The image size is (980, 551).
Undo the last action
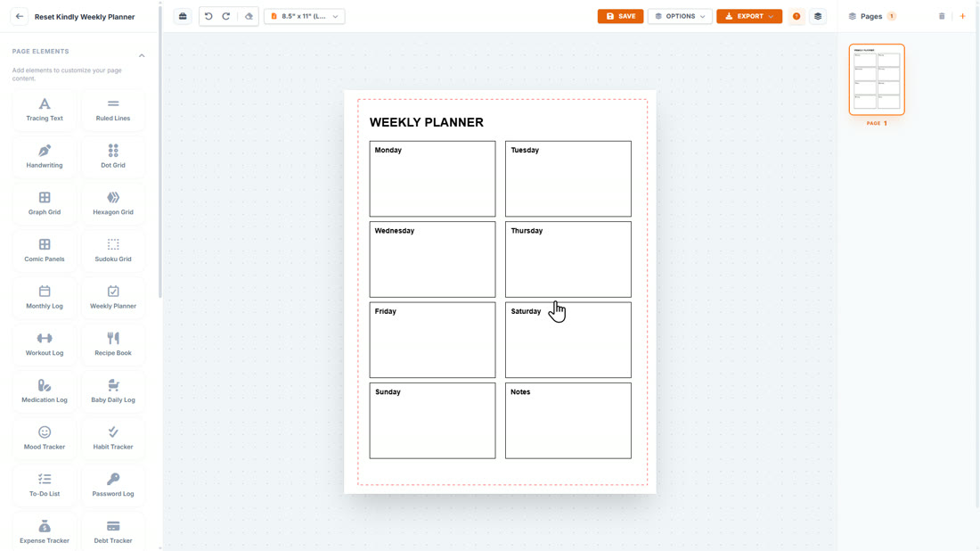click(x=208, y=16)
